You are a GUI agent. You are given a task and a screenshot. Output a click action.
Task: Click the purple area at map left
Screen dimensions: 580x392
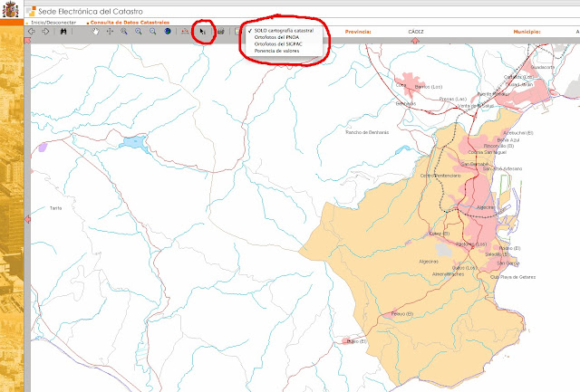[43, 147]
